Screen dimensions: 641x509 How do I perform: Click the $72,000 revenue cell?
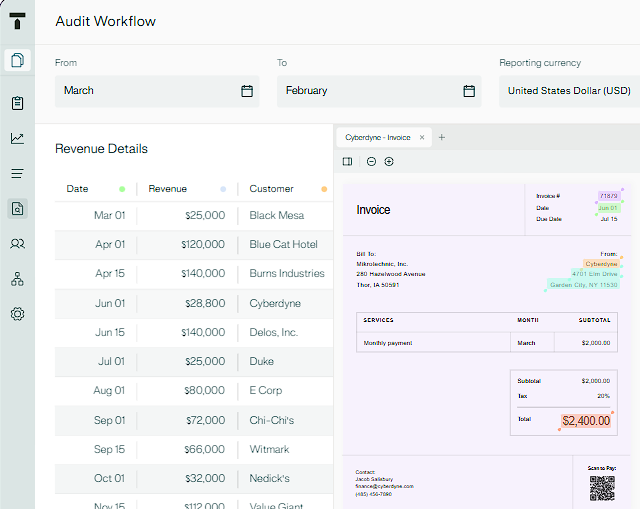[x=205, y=420]
